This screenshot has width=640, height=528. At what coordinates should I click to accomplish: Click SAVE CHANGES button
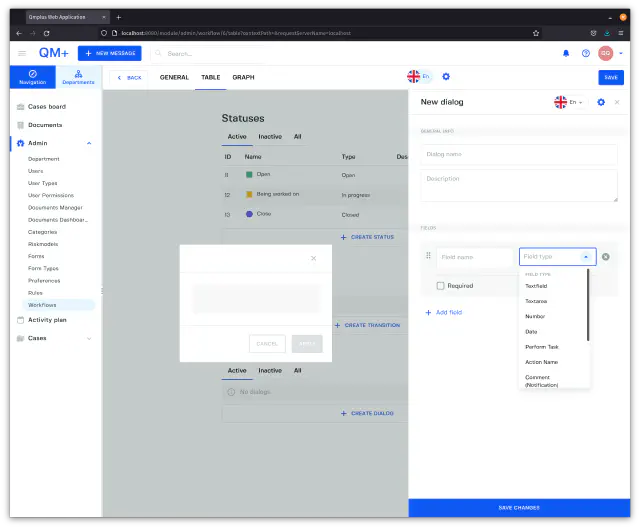tap(519, 508)
